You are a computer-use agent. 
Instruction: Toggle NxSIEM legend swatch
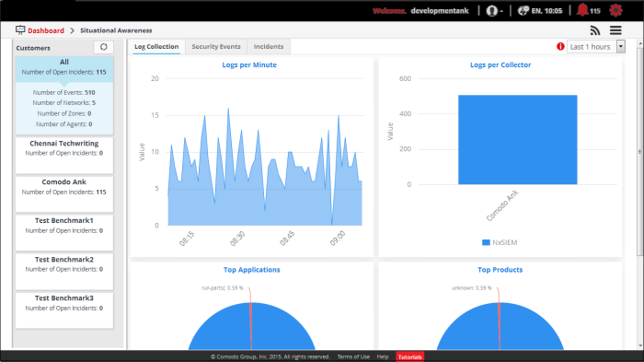[x=486, y=242]
